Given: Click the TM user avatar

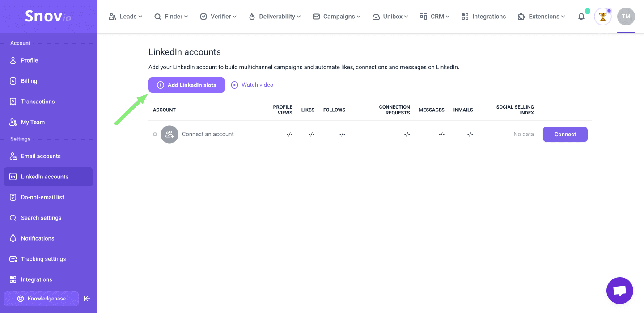Looking at the screenshot, I should click(626, 17).
